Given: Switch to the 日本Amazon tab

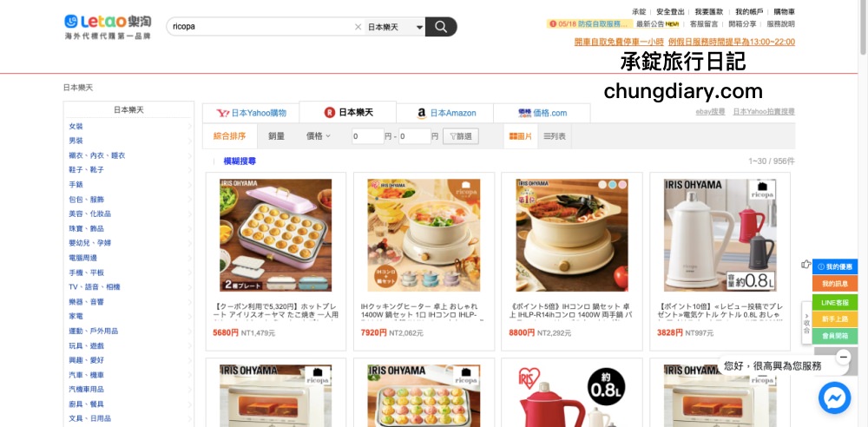Looking at the screenshot, I should (x=445, y=113).
